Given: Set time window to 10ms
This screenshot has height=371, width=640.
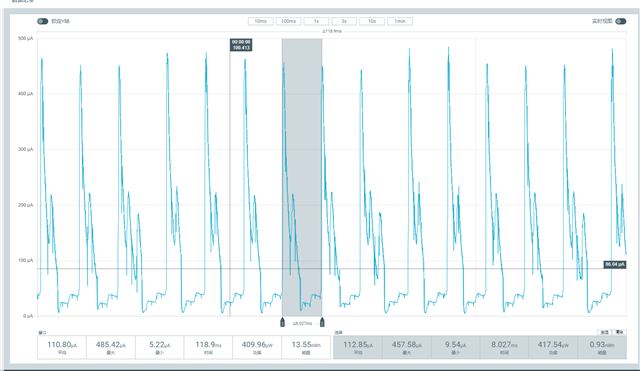Looking at the screenshot, I should tap(260, 21).
